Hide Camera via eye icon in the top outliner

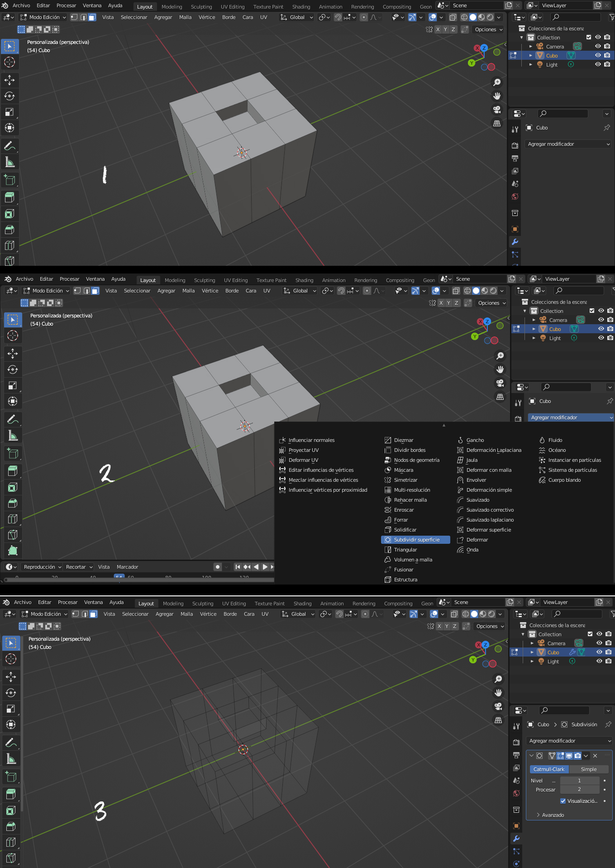pos(598,46)
